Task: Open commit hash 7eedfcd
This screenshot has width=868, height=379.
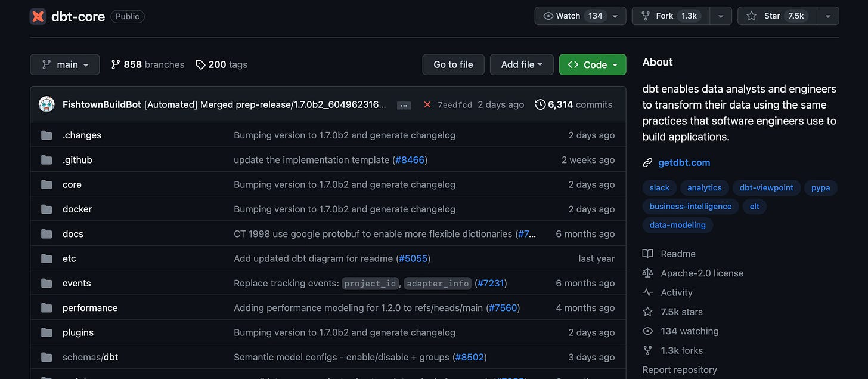Action: (x=455, y=105)
